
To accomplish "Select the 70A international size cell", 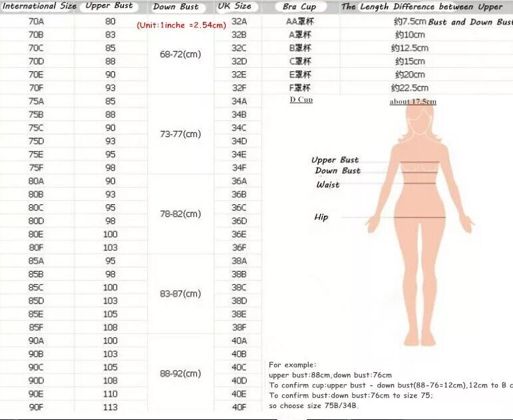I will click(36, 21).
